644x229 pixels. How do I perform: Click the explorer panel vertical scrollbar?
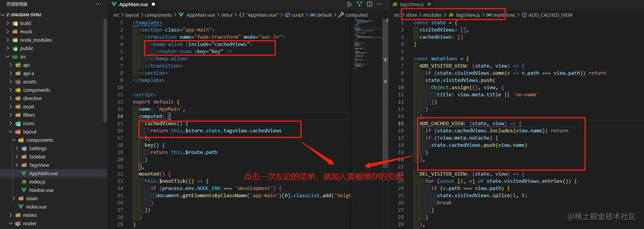[105, 70]
